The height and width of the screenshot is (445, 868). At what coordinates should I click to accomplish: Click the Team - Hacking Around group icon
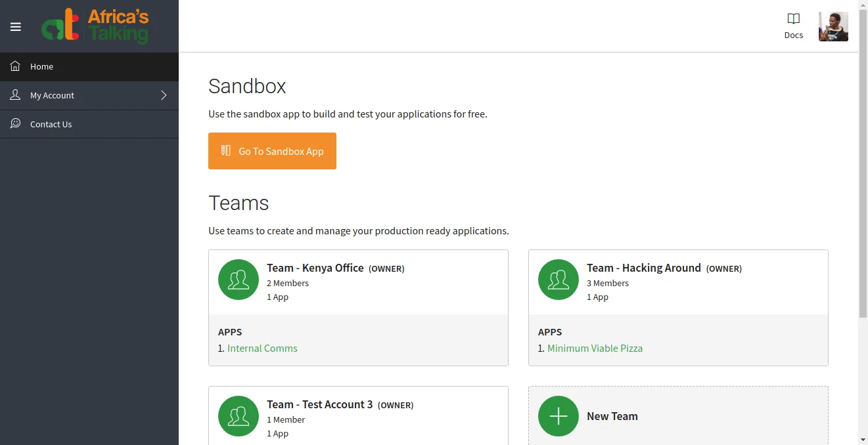559,280
